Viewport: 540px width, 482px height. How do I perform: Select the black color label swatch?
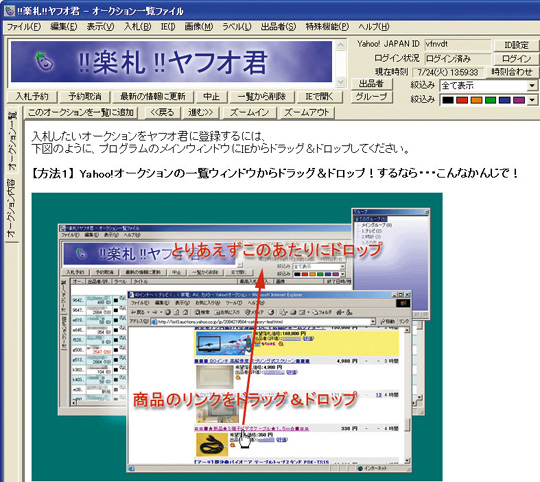(x=448, y=100)
